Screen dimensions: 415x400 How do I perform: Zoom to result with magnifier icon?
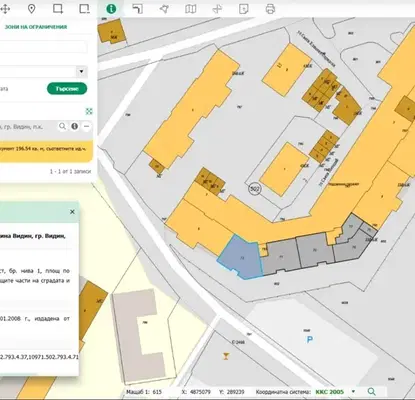(x=62, y=126)
